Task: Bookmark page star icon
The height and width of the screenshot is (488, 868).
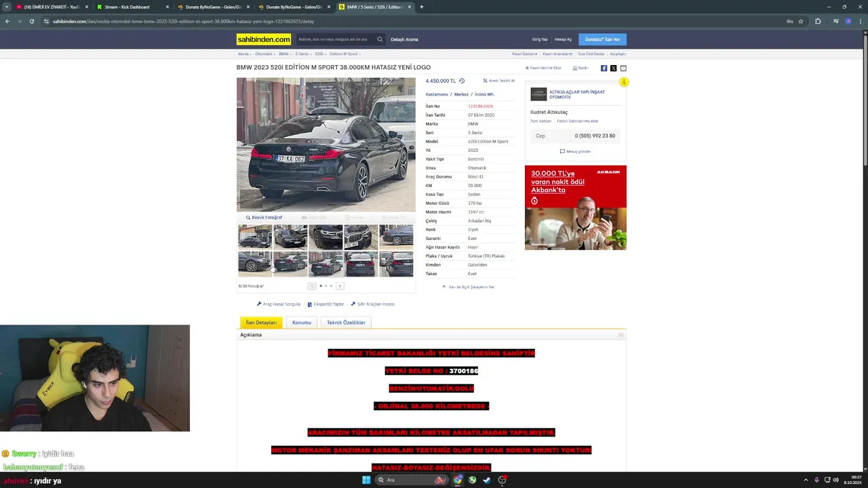Action: [x=801, y=21]
